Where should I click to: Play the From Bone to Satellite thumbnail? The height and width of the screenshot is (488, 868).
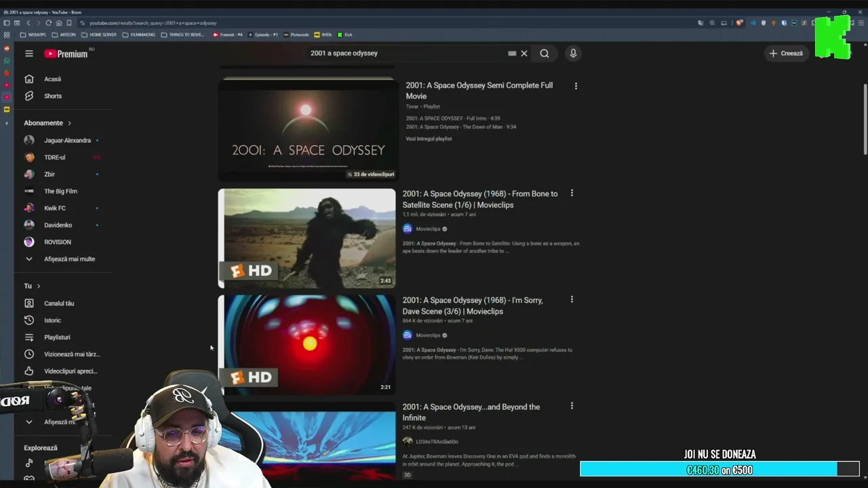point(307,239)
